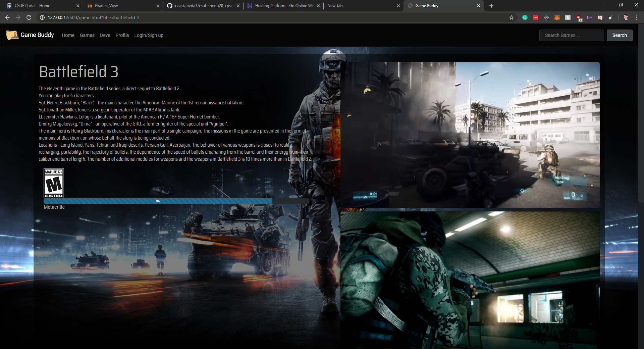Go to the Devs page

point(105,35)
